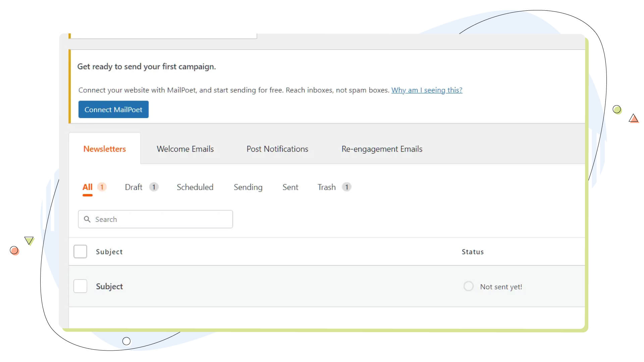Open the Why am I seeing this link

tap(427, 90)
